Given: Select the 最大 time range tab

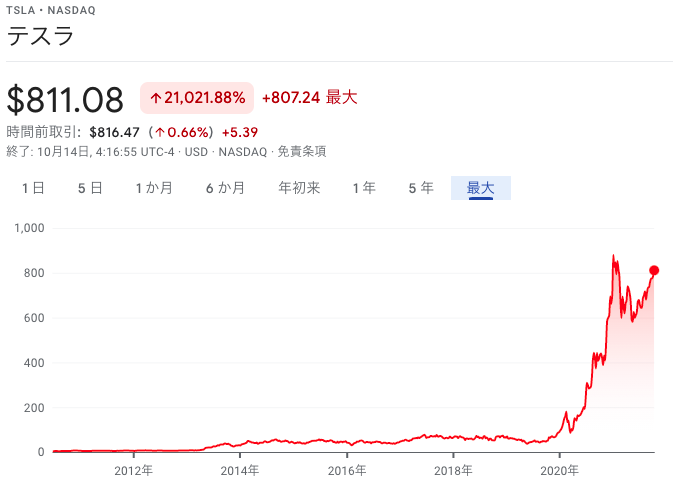Looking at the screenshot, I should (x=481, y=188).
